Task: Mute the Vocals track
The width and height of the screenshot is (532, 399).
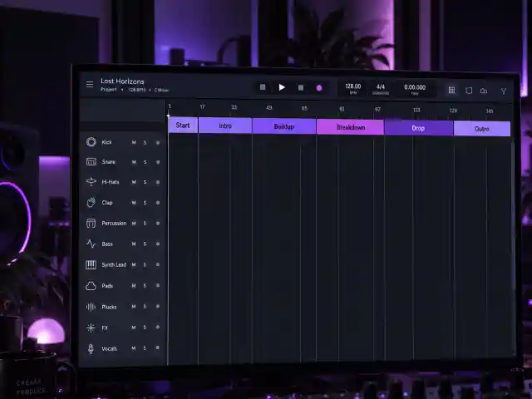Action: pyautogui.click(x=133, y=348)
